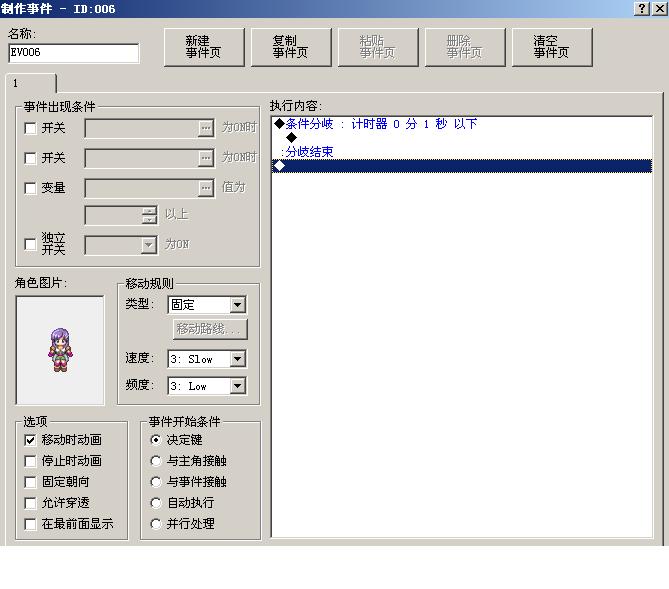Click the 清空事件页 button
Viewport: 669px width, 589px height.
(552, 47)
